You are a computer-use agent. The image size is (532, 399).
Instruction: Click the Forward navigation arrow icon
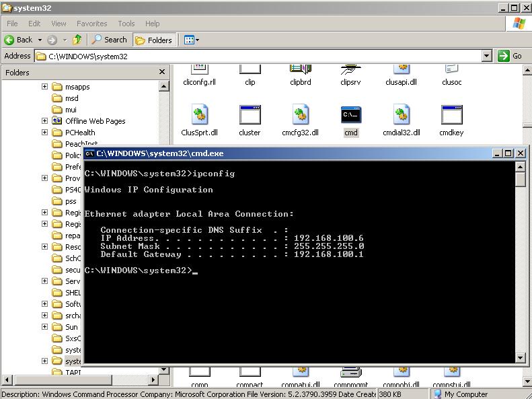(52, 40)
